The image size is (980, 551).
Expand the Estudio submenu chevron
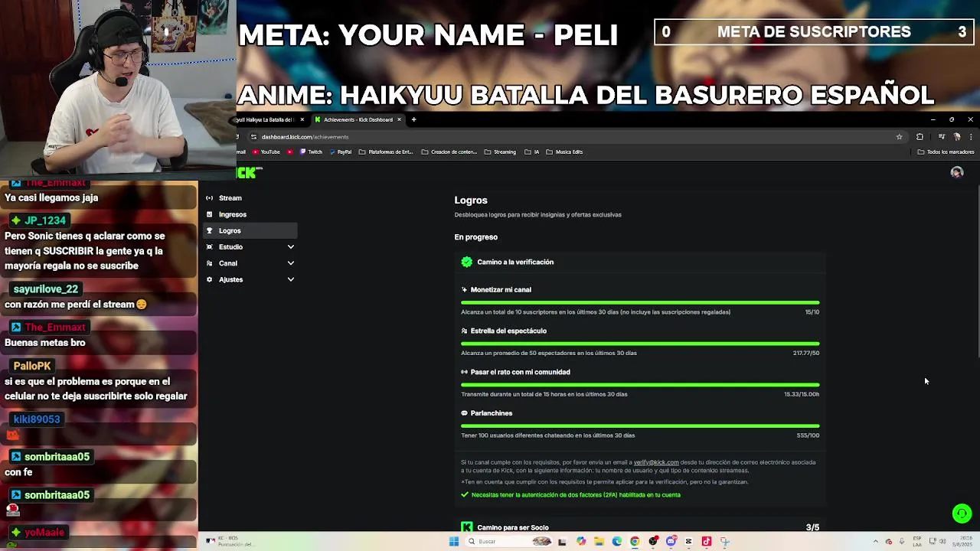click(290, 247)
